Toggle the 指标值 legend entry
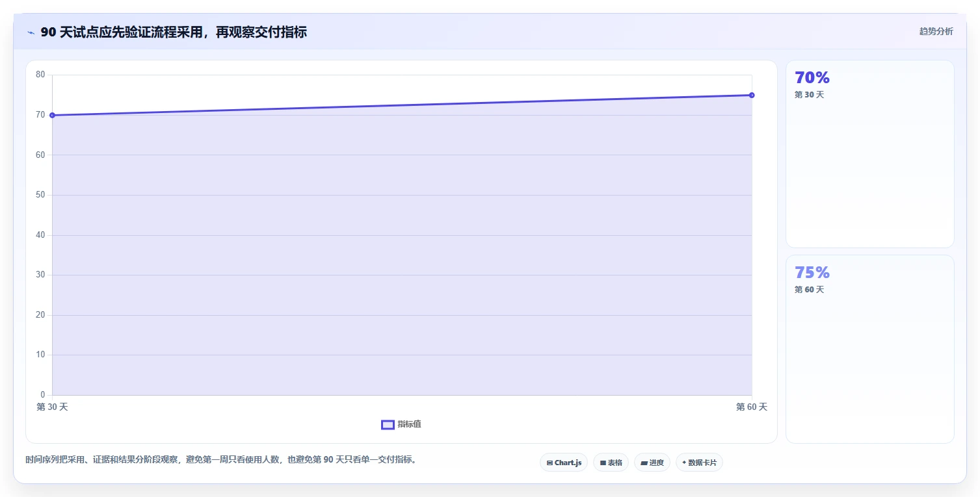The image size is (980, 497). click(401, 424)
